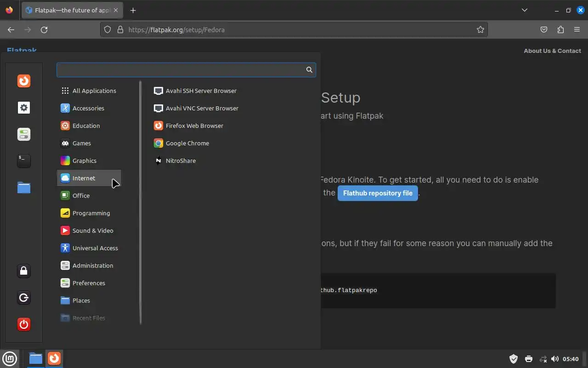Click the Linux Mint menu button in the taskbar

tap(10, 358)
